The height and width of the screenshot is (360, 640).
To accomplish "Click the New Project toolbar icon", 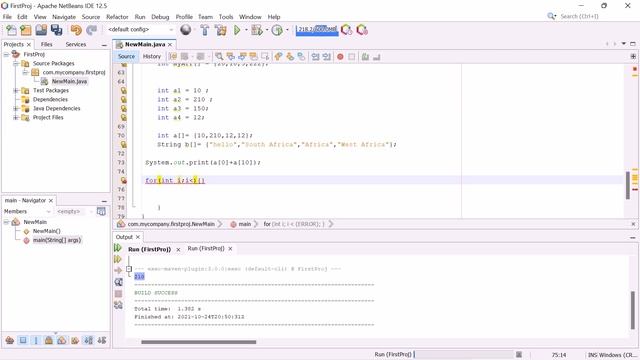I will point(26,30).
